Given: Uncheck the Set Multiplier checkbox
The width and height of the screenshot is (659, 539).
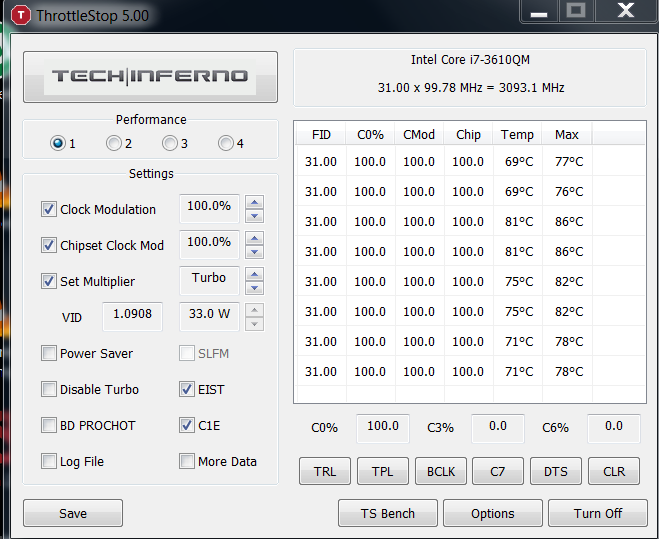Looking at the screenshot, I should click(49, 281).
